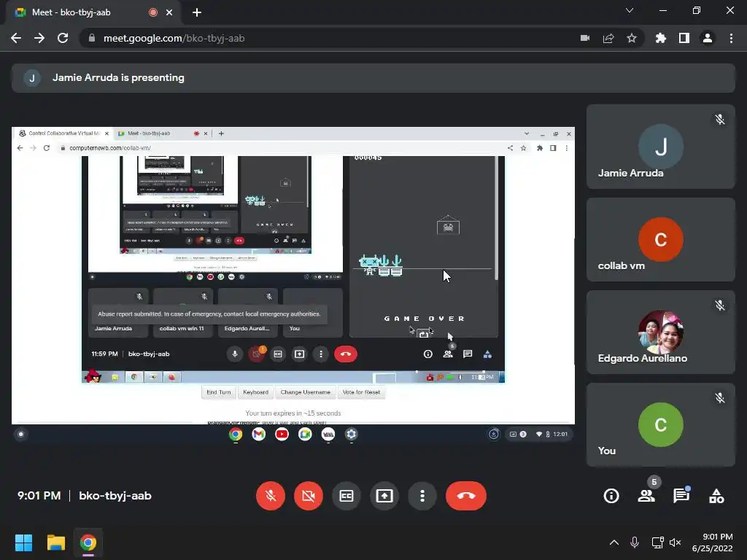Screen dimensions: 747x560
Task: Click the scrollbar in the presented game pane
Action: tap(496, 219)
